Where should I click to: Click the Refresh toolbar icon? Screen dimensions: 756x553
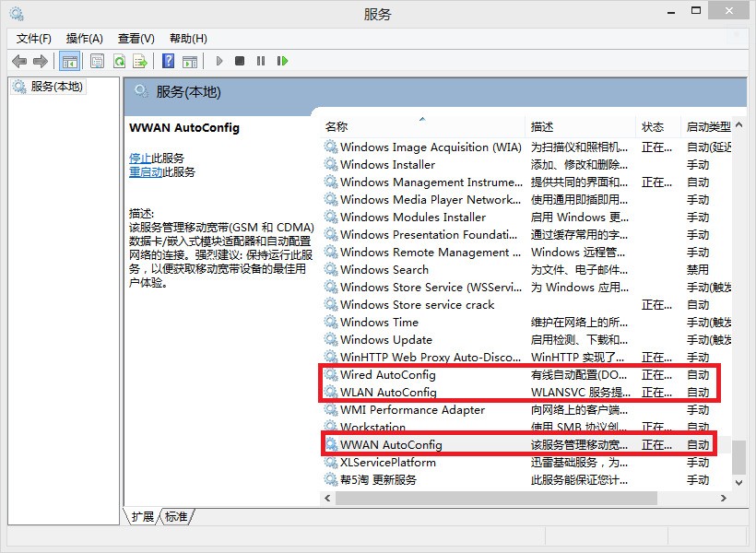coord(119,61)
